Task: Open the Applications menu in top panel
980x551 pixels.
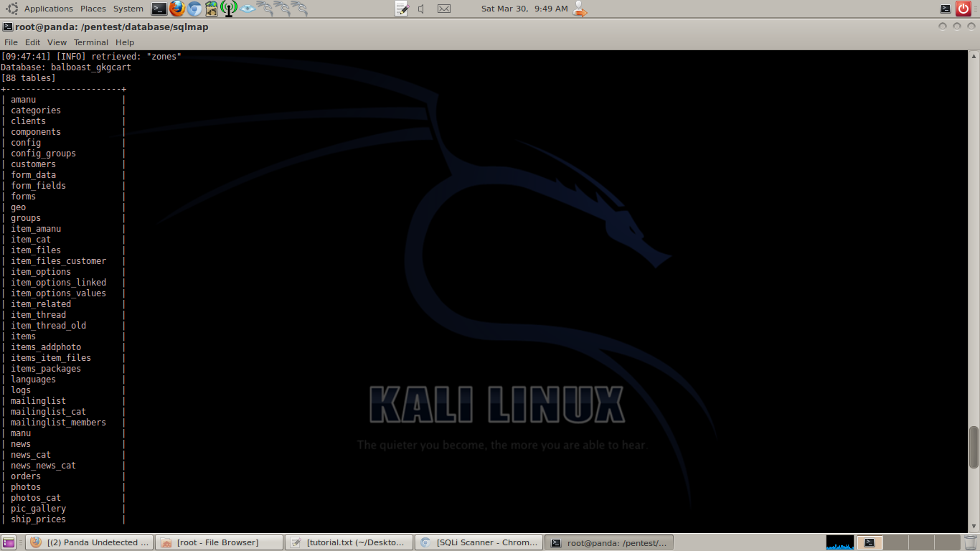Action: [48, 9]
